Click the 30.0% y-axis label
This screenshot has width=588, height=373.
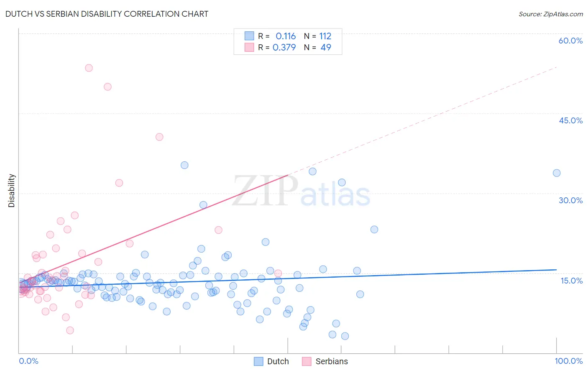point(570,200)
